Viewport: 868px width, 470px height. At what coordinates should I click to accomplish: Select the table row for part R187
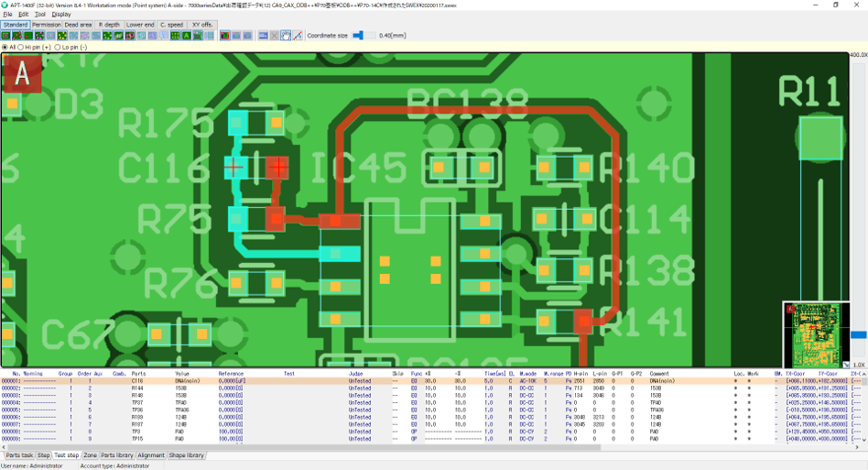432,424
